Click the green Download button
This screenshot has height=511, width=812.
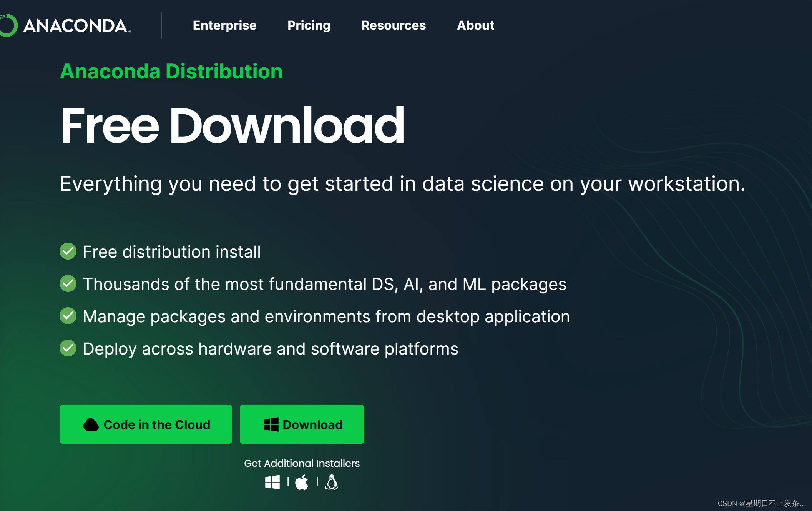point(302,424)
